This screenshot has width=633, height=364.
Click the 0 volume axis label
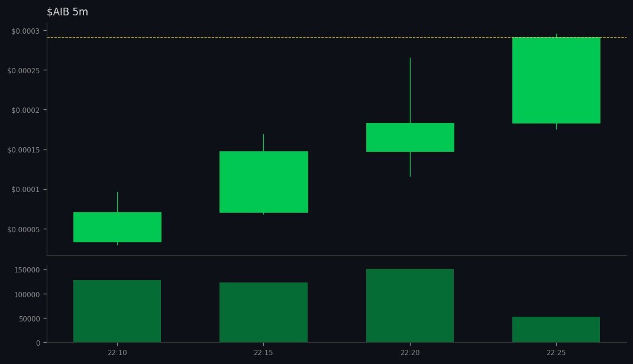37,342
